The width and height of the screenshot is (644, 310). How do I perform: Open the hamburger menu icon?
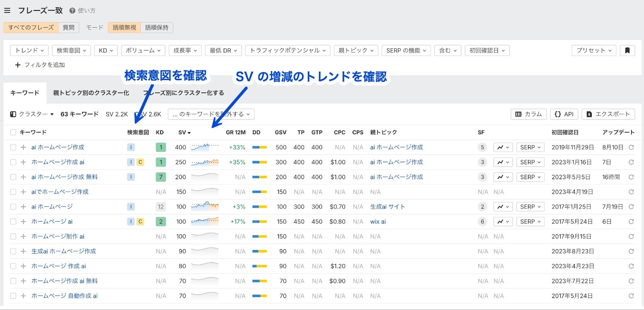pyautogui.click(x=7, y=10)
